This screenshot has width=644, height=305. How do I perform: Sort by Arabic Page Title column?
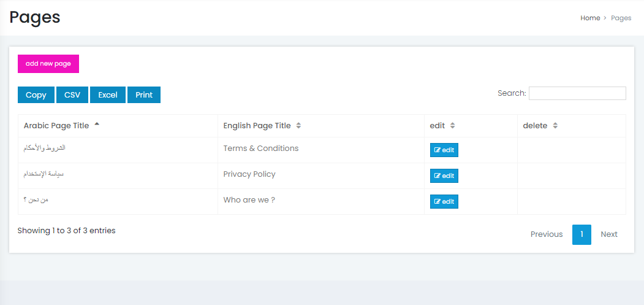pos(56,126)
